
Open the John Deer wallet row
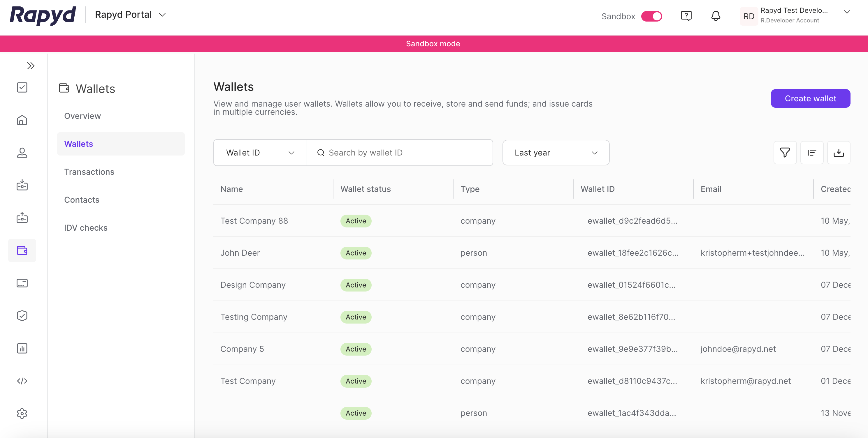tap(240, 253)
